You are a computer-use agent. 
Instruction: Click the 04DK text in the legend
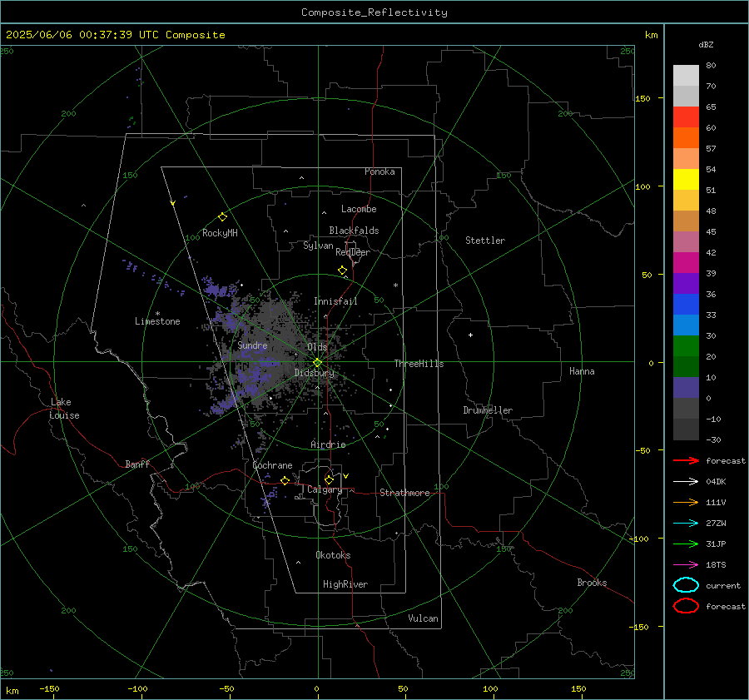pos(716,482)
